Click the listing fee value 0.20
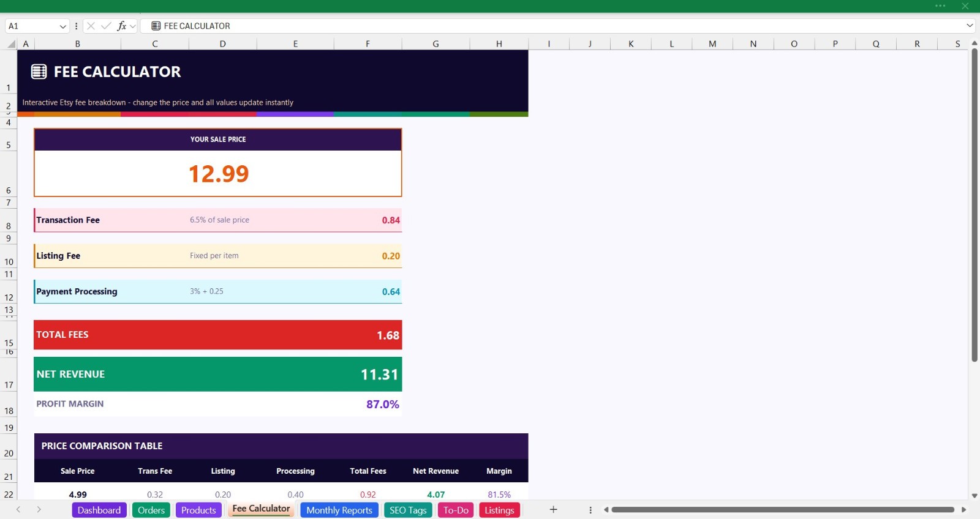The width and height of the screenshot is (980, 519). (391, 256)
